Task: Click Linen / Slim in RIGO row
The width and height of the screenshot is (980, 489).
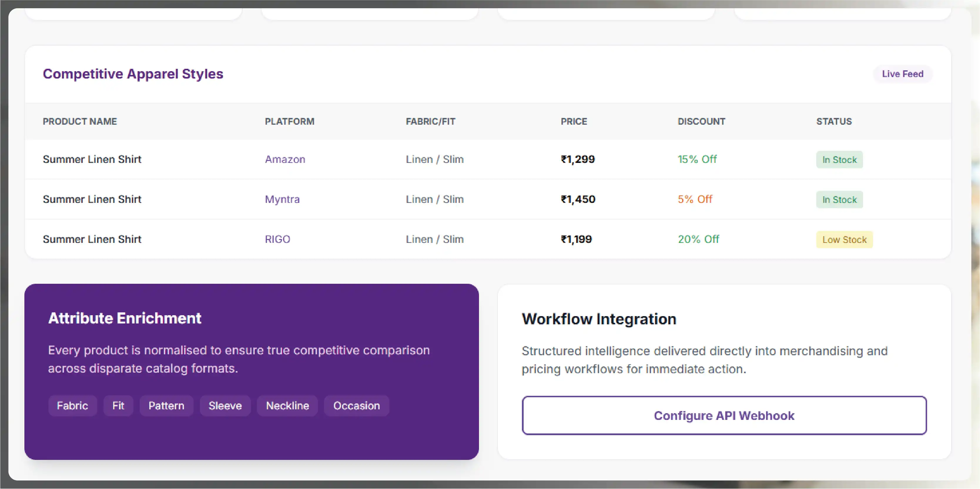Action: click(434, 239)
